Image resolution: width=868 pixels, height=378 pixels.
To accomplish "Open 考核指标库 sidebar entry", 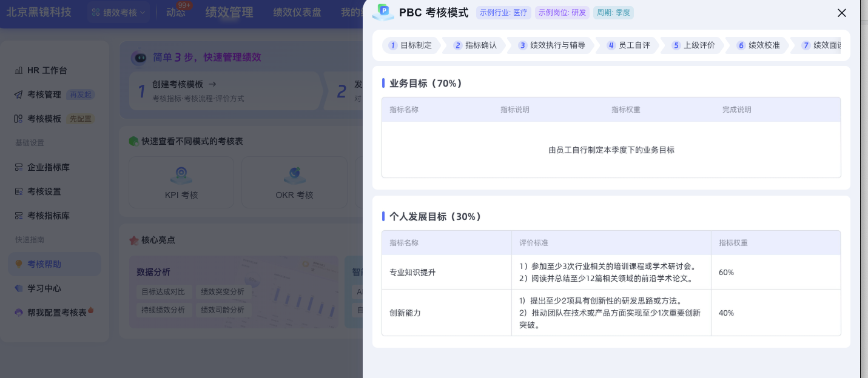I will pos(48,216).
